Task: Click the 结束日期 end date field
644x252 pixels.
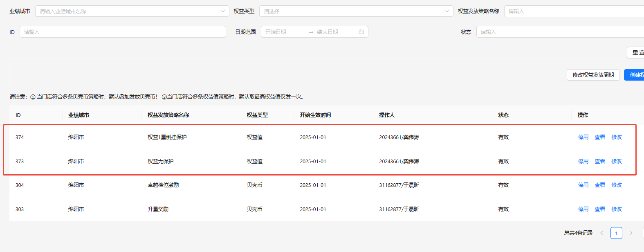Action: [x=332, y=32]
